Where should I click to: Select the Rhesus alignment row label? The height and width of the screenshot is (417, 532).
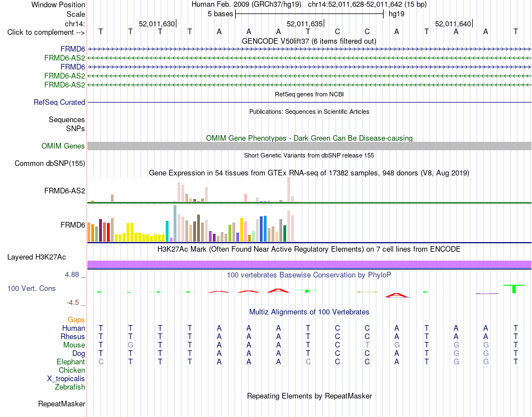73,336
